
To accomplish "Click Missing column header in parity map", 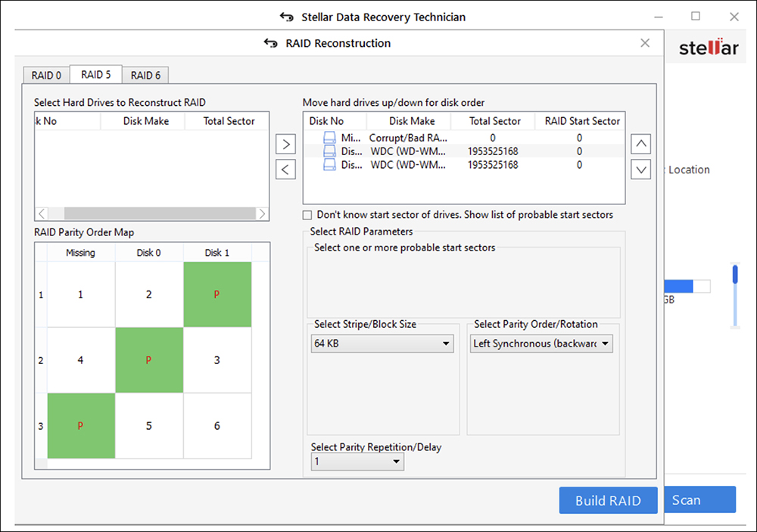I will pyautogui.click(x=81, y=253).
